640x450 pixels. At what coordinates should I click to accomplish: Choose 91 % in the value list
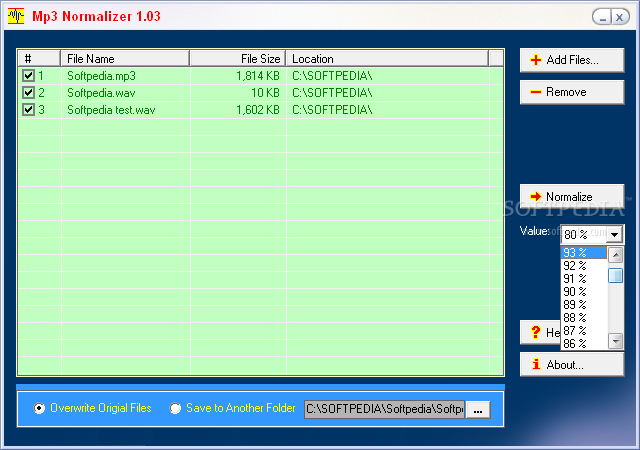(x=584, y=279)
